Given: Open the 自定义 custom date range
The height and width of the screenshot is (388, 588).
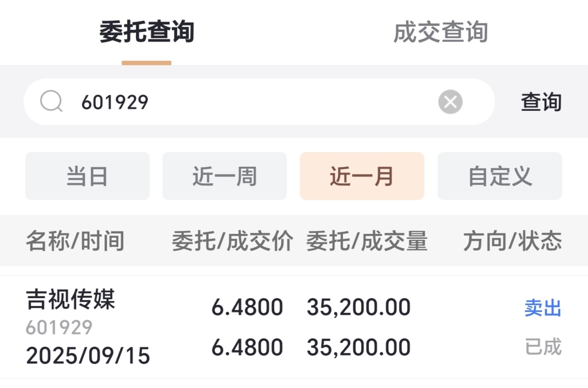Looking at the screenshot, I should [x=500, y=176].
